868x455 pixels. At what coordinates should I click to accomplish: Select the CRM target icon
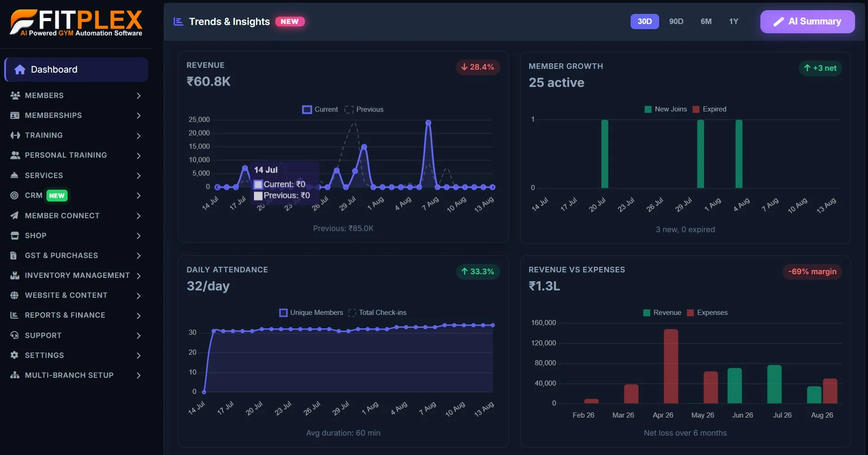[15, 195]
